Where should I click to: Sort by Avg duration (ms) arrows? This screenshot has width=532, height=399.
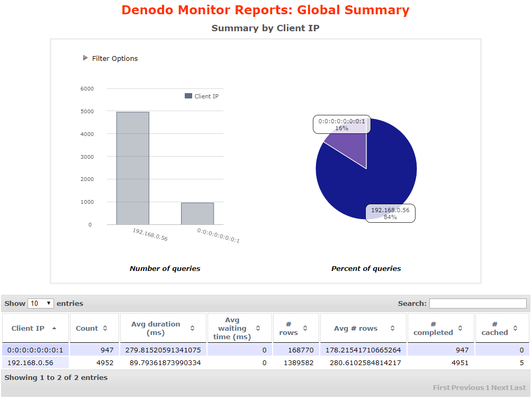tap(192, 328)
